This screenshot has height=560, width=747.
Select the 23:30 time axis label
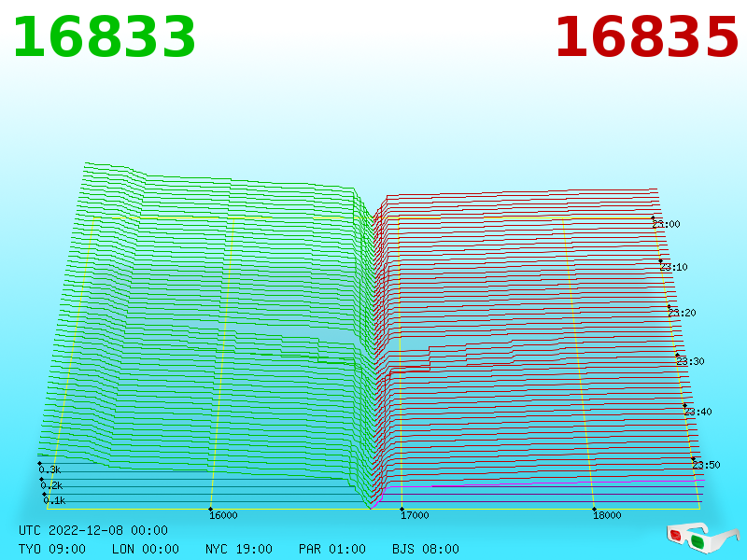(690, 361)
